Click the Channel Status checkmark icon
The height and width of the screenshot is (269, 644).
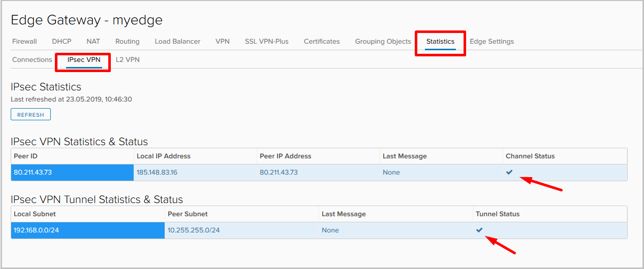click(x=509, y=172)
